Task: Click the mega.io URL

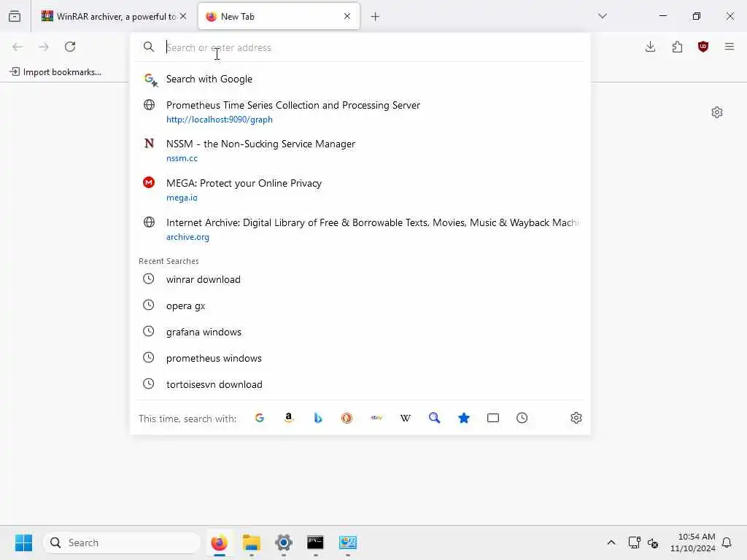Action: coord(182,198)
